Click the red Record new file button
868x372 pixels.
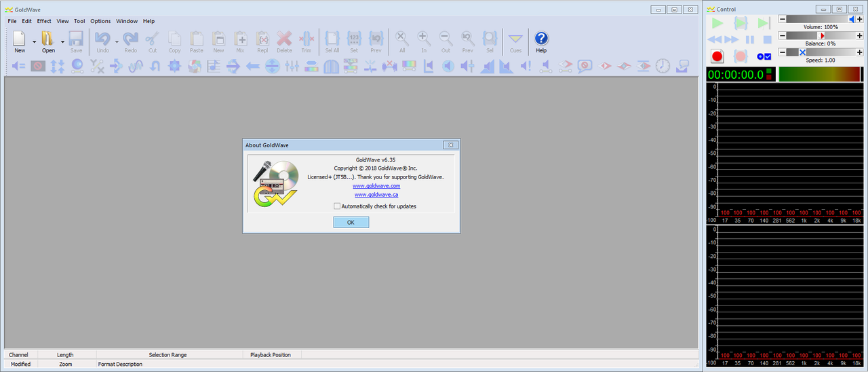pyautogui.click(x=717, y=56)
